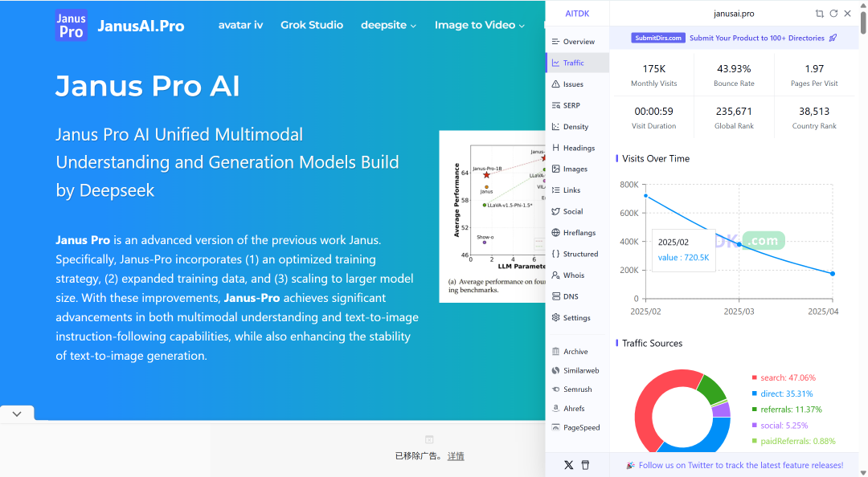Open the Social tab
The width and height of the screenshot is (868, 477).
coord(577,211)
